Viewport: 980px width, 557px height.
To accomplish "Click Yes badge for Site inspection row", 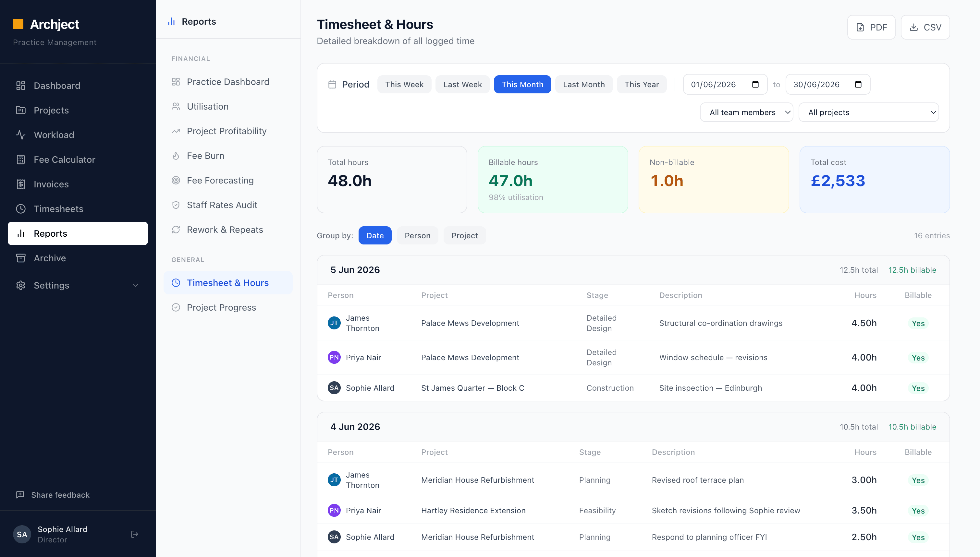I will [x=918, y=388].
